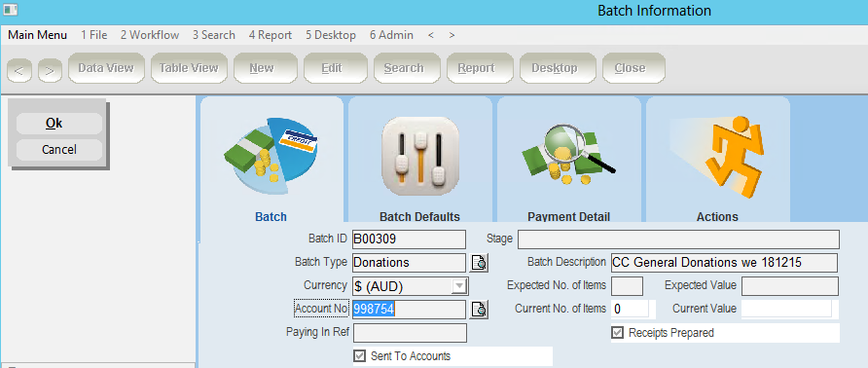Open the 4 Report menu
The width and height of the screenshot is (868, 368).
pos(271,35)
